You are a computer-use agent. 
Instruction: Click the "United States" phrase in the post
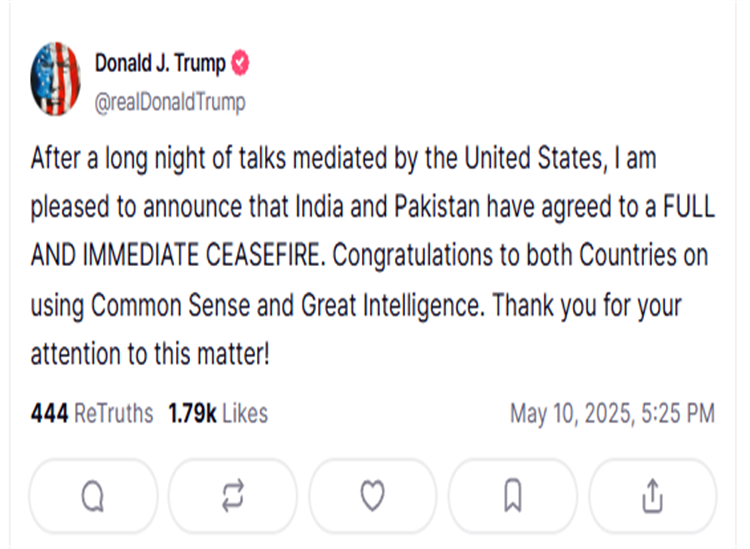536,158
